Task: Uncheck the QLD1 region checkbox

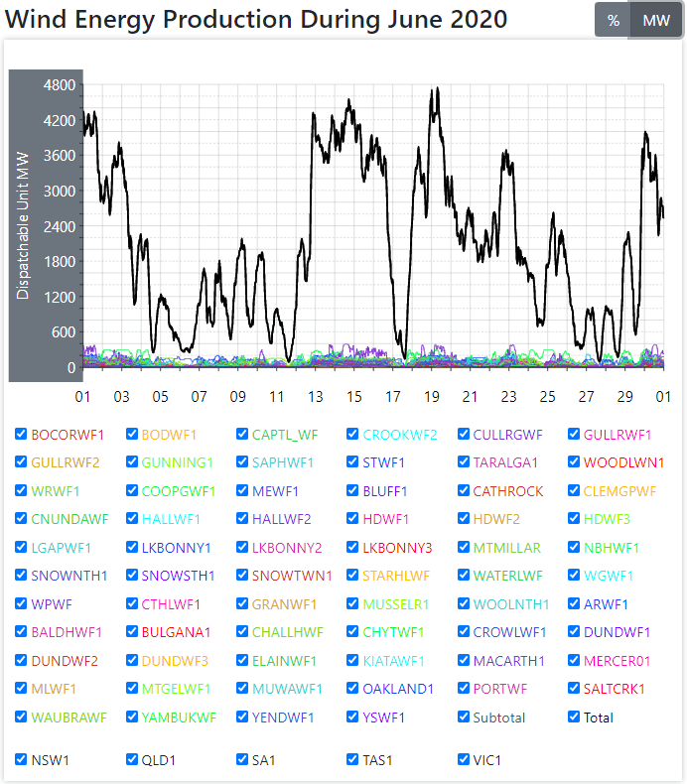Action: 132,759
